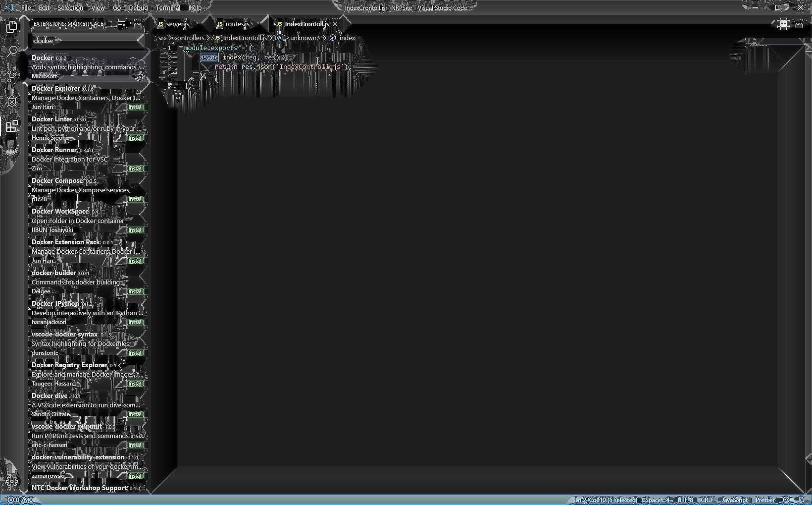The height and width of the screenshot is (505, 812).
Task: Open the File menu
Action: 26,7
